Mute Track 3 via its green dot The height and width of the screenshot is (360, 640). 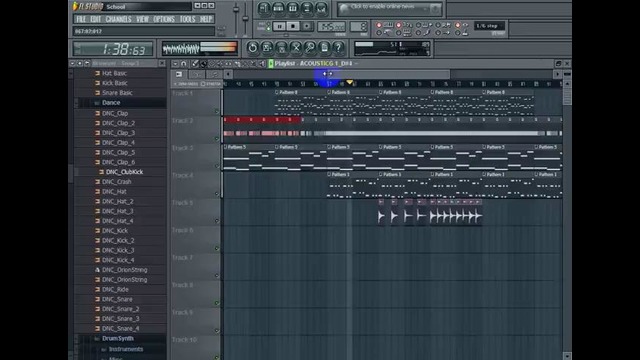[217, 166]
